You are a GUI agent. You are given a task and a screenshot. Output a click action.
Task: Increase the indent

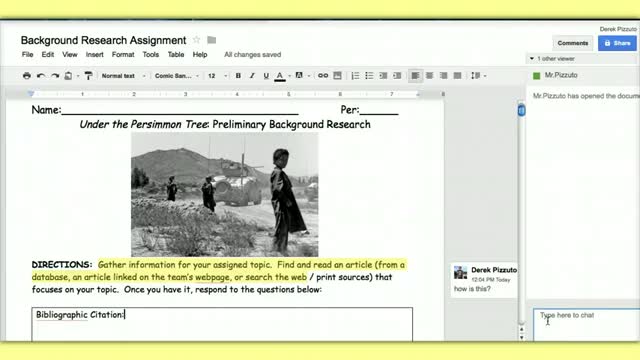(397, 76)
